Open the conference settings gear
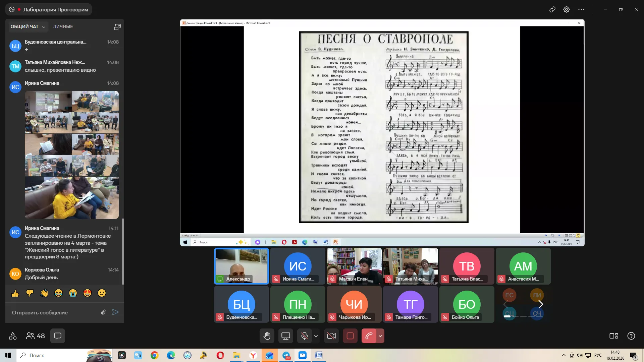The height and width of the screenshot is (362, 644). [567, 9]
